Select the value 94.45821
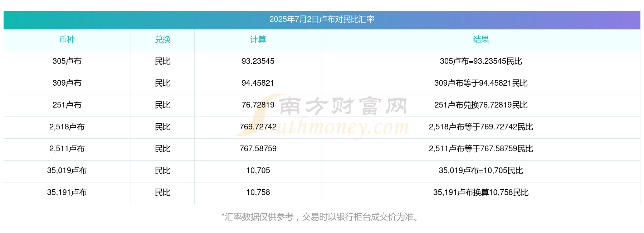644x233 pixels. [x=258, y=83]
